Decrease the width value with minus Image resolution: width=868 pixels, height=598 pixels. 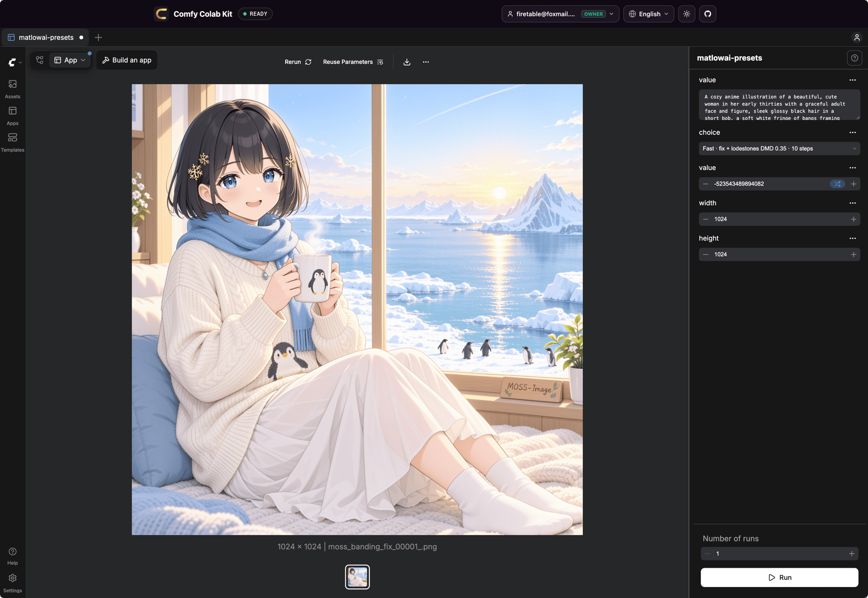pyautogui.click(x=706, y=219)
